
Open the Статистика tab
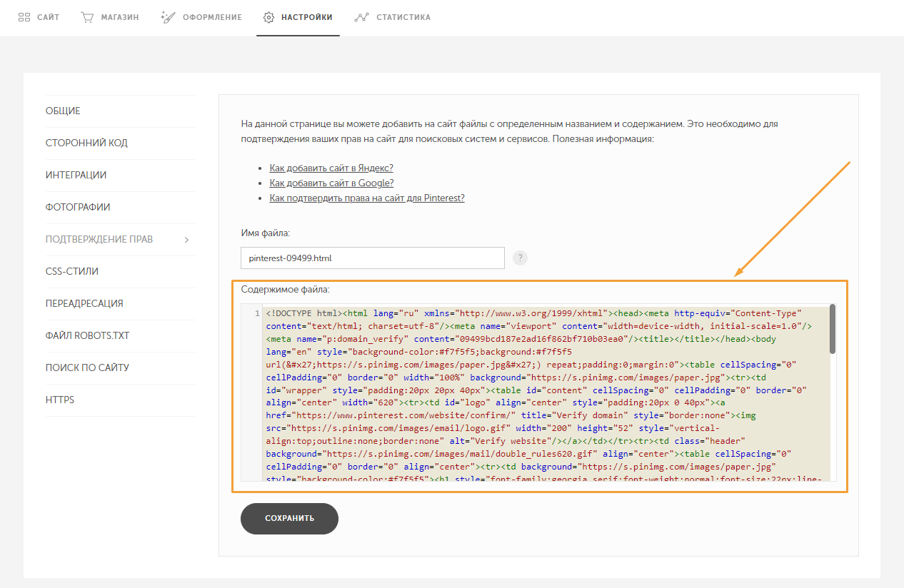click(403, 17)
